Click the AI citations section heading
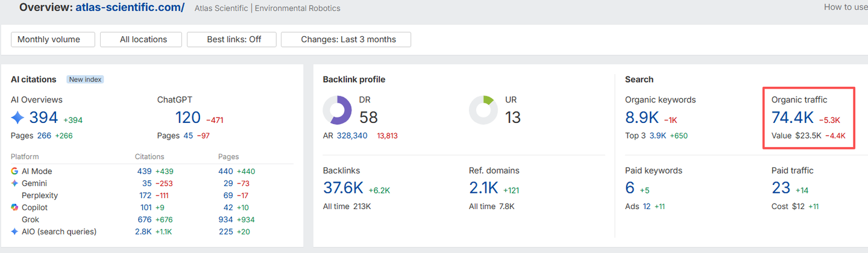This screenshot has height=253, width=868. point(34,80)
